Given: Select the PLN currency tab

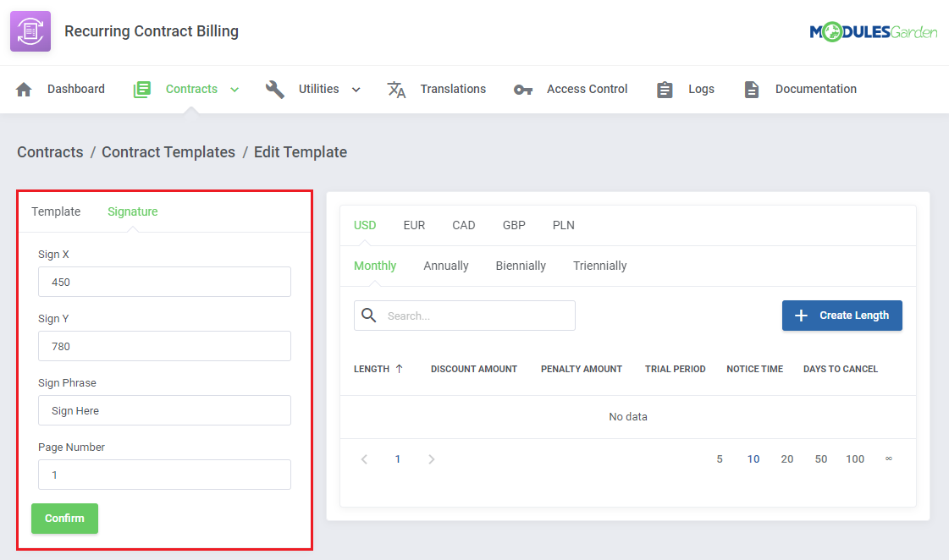Looking at the screenshot, I should point(564,225).
